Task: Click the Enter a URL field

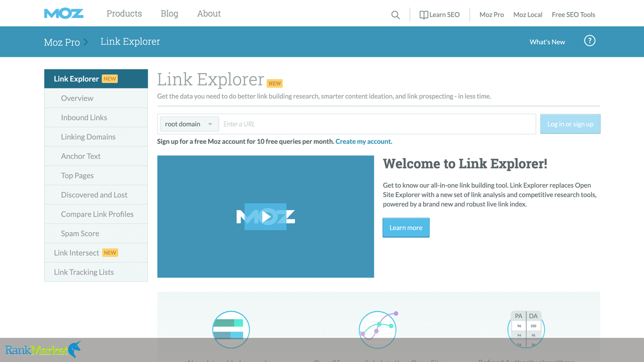Action: point(377,124)
